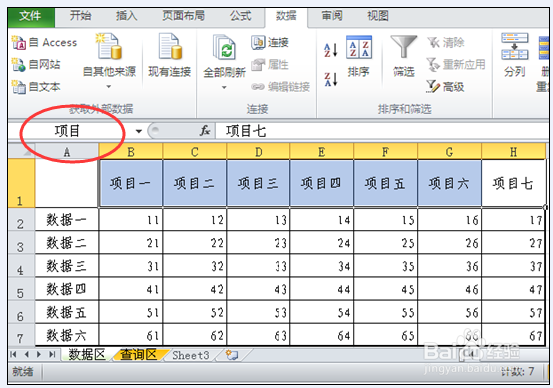Expand the 自其他来源 dropdown arrow
Viewport: 553px width, 388px height.
coord(109,87)
